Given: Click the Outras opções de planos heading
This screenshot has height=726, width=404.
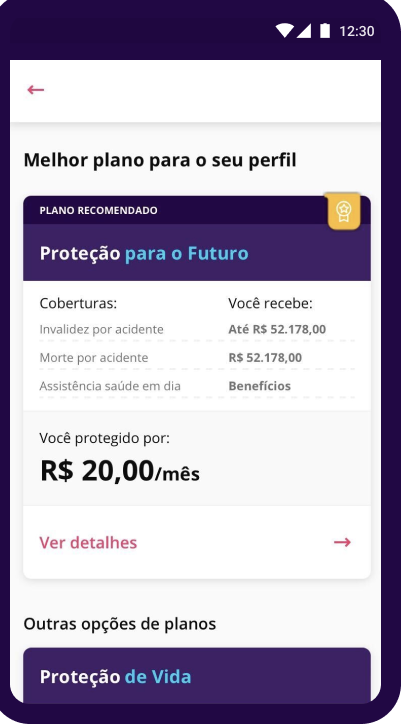Looking at the screenshot, I should (x=120, y=624).
